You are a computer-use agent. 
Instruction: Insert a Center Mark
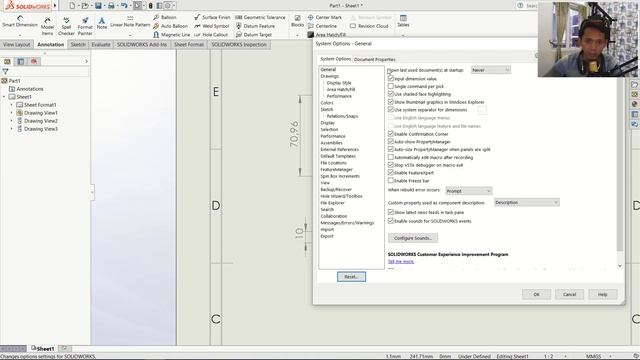[325, 17]
